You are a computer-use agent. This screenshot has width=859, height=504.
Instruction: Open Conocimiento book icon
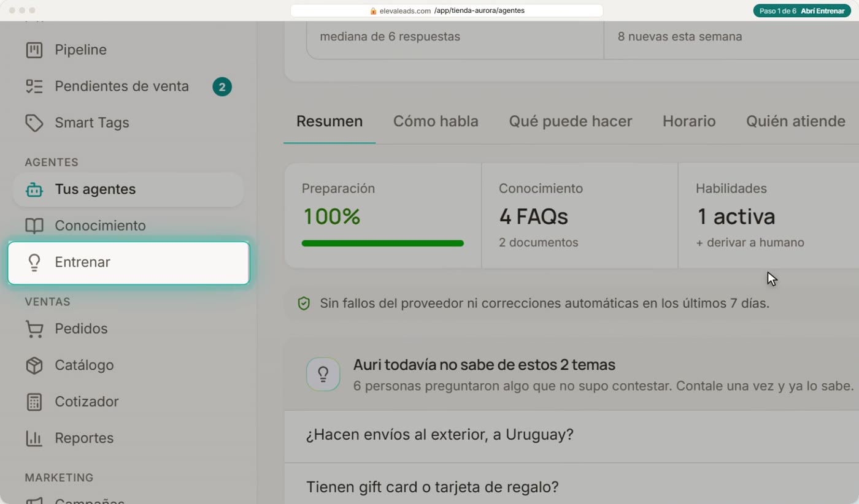click(x=34, y=226)
